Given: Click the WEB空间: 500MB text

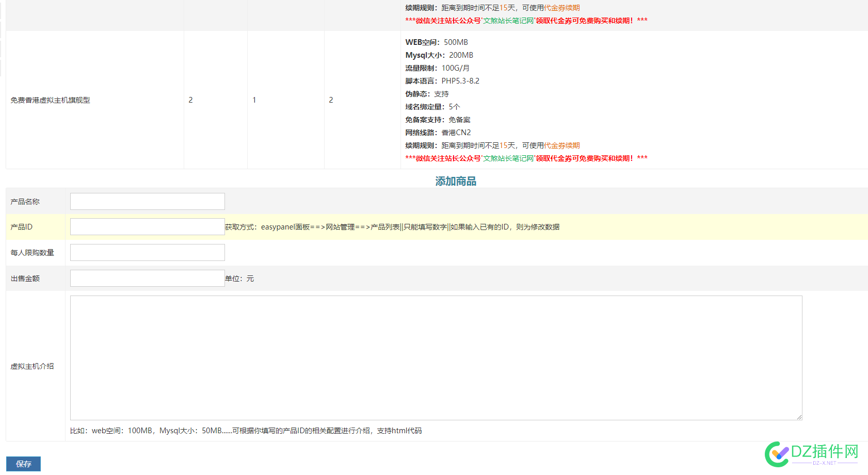Looking at the screenshot, I should coord(437,42).
